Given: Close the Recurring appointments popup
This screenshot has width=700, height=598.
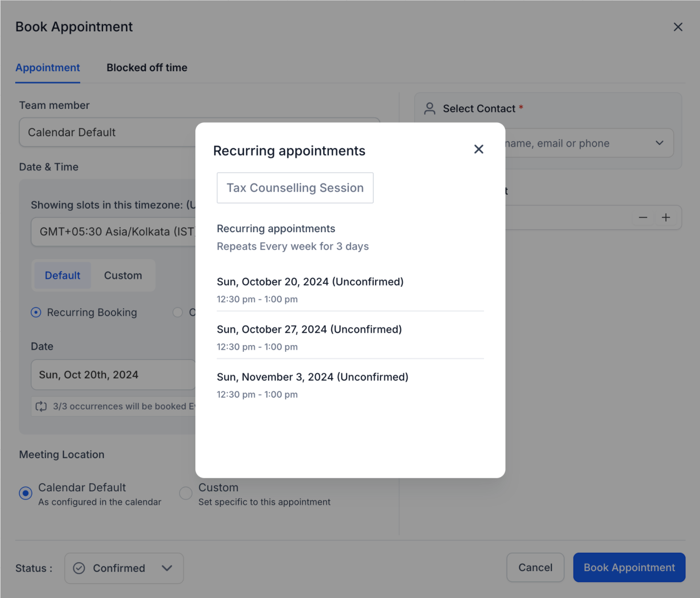Looking at the screenshot, I should tap(479, 149).
